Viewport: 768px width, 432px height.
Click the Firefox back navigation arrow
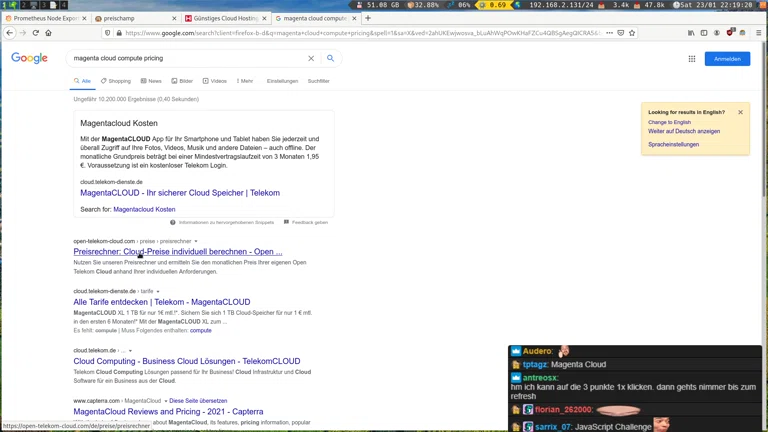click(10, 33)
